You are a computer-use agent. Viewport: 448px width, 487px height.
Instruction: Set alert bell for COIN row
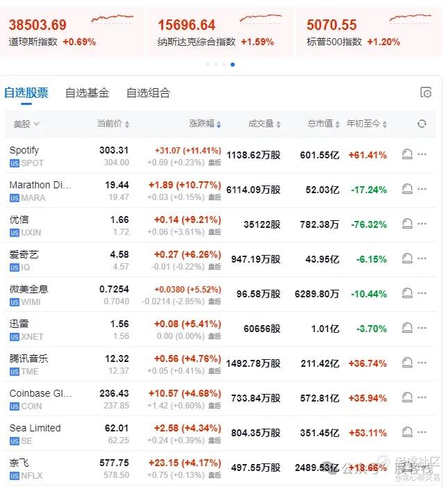tap(407, 398)
